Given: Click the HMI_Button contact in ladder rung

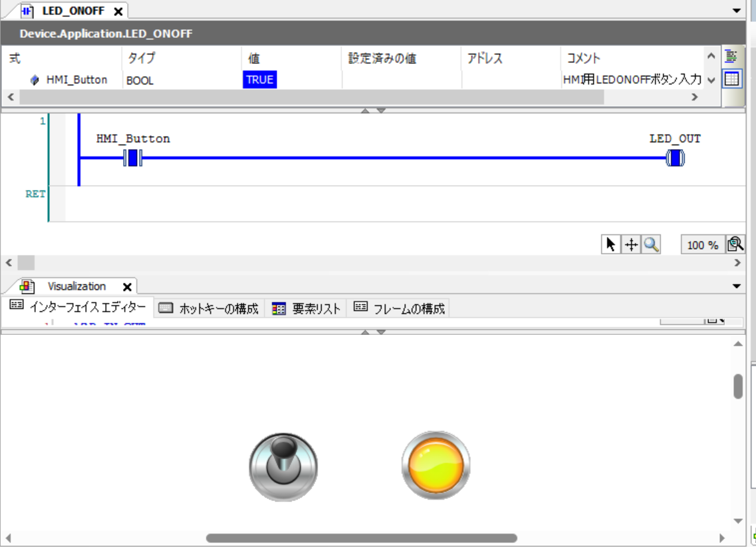Looking at the screenshot, I should coord(133,158).
